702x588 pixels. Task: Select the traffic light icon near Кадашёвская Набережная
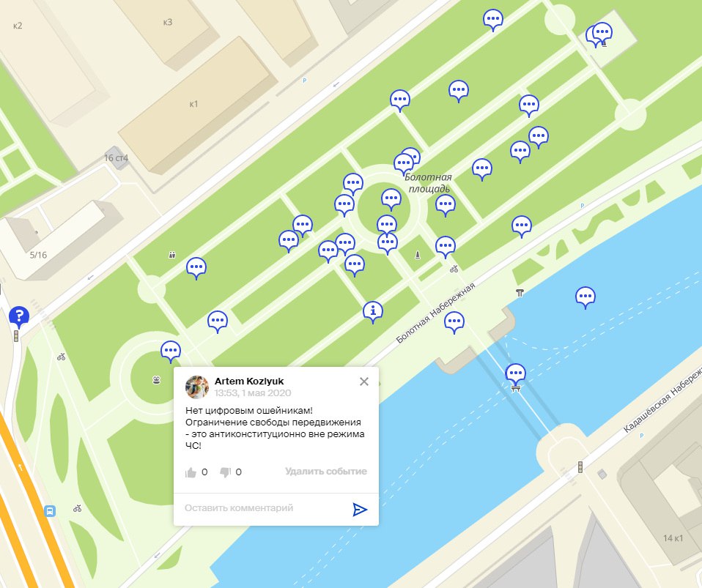(580, 467)
